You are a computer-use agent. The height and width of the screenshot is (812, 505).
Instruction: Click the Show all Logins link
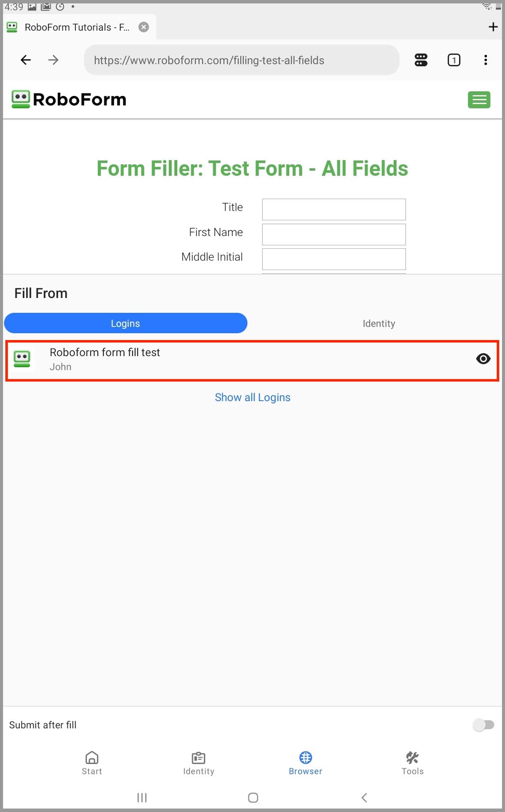[x=253, y=397]
